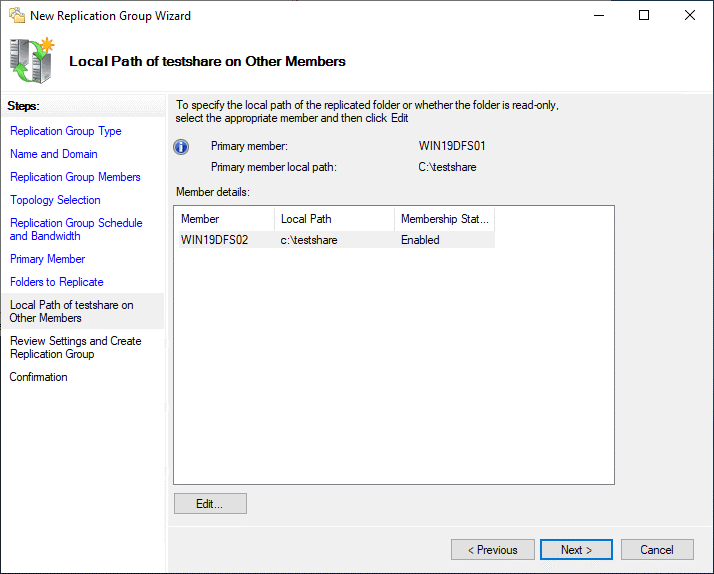Open Replication Group Schedule and Bandwidth step
The height and width of the screenshot is (574, 714).
76,229
